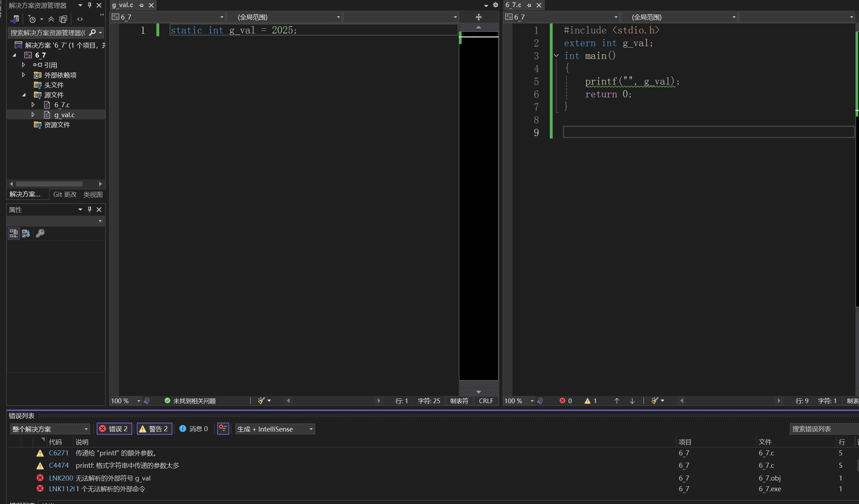Open the 生成 + IntelliSense dropdown
The width and height of the screenshot is (859, 504).
[x=275, y=429]
